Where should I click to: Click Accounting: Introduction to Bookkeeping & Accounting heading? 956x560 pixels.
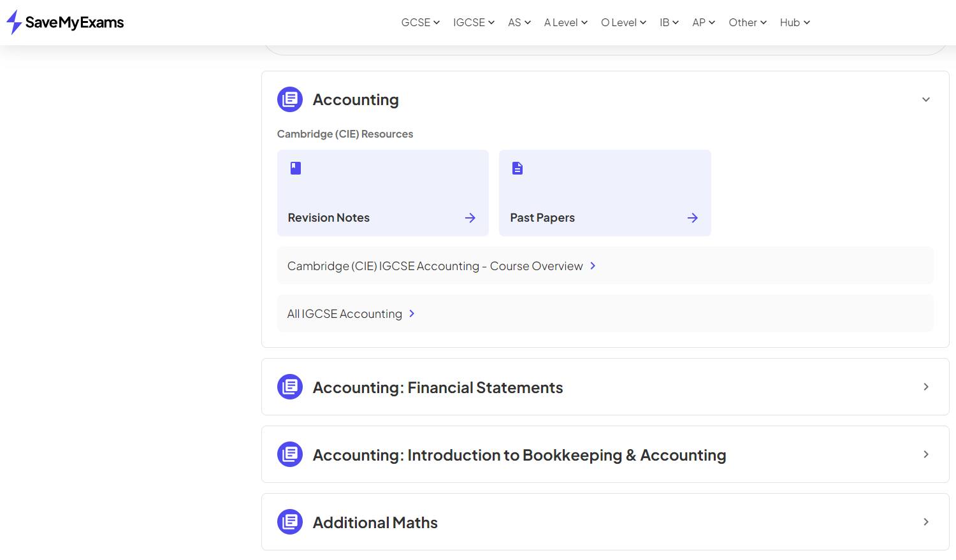519,455
